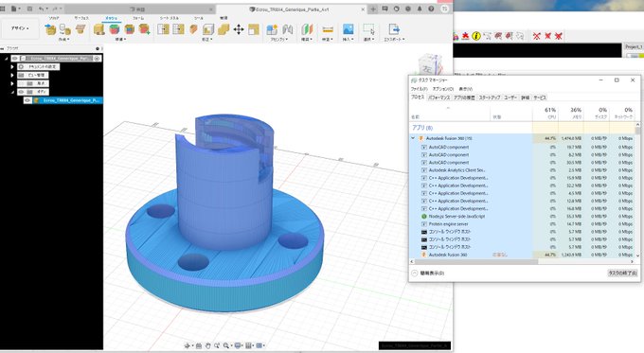The width and height of the screenshot is (644, 353).
Task: Toggle visibility eye of the origin folder
Action: (21, 83)
